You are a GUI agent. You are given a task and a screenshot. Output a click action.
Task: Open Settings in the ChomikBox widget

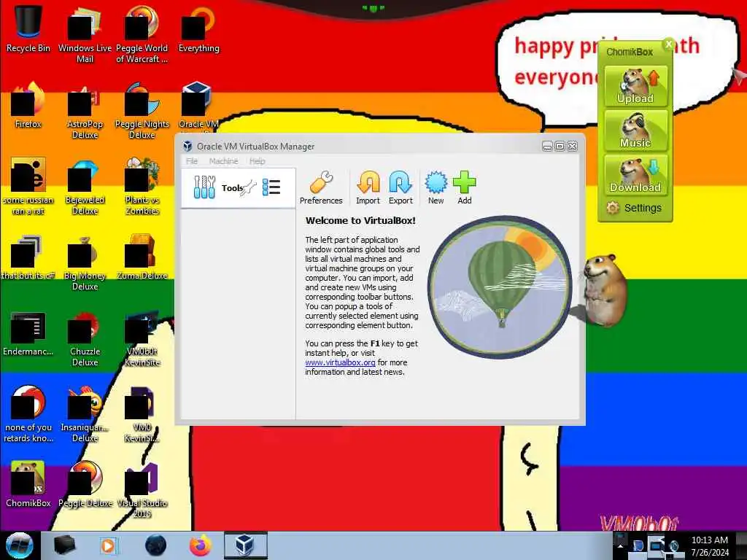[634, 208]
